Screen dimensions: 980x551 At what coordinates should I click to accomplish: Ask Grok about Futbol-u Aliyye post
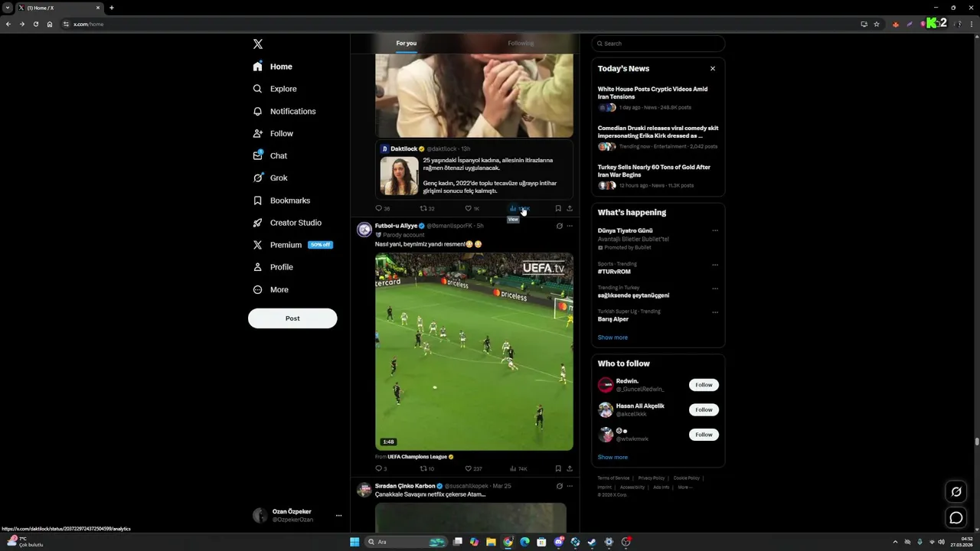point(559,226)
